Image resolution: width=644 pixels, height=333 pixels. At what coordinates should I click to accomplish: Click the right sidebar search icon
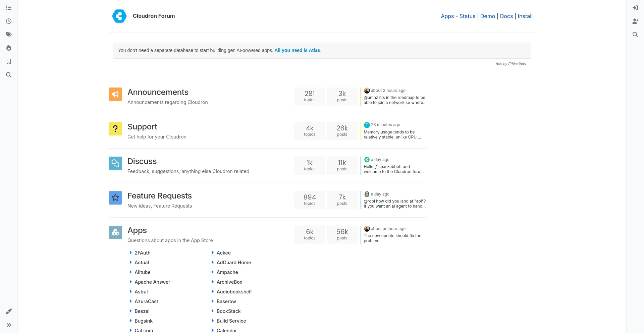tap(635, 35)
